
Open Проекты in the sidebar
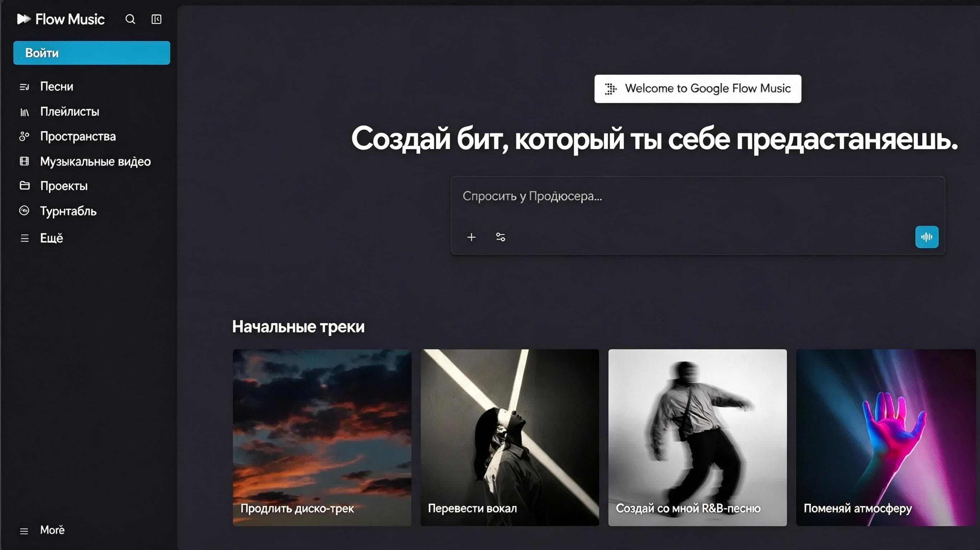pos(64,186)
